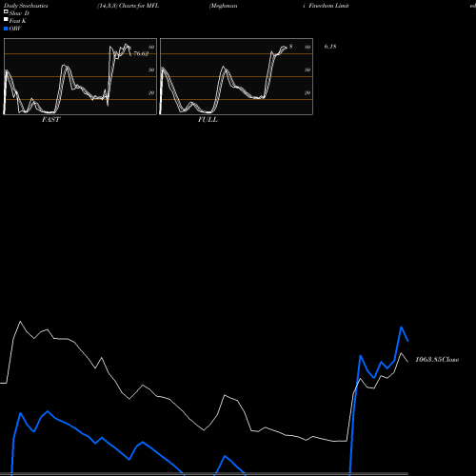Image resolution: width=476 pixels, height=476 pixels.
Task: Select the 'Fast K' legend label
Action: pos(18,21)
